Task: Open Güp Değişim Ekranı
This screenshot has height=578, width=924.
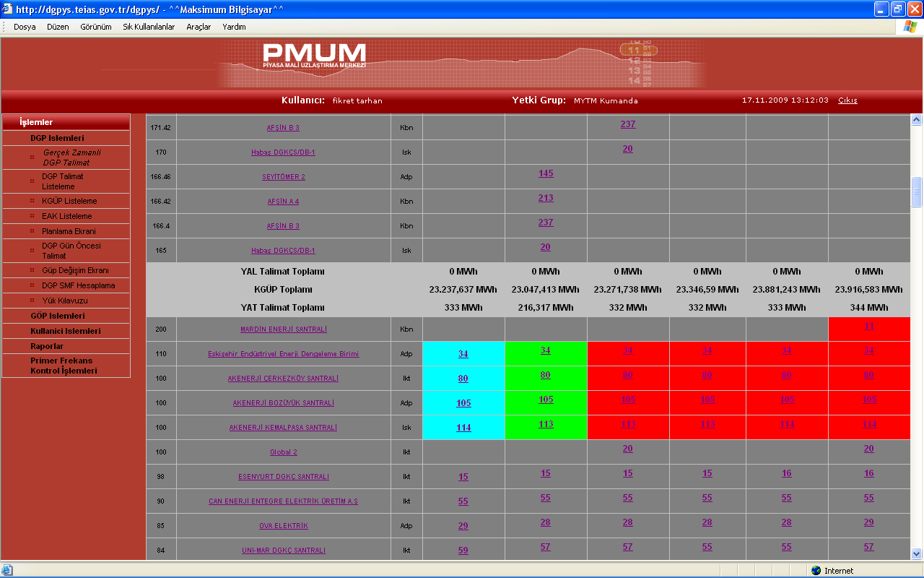Action: (x=75, y=270)
